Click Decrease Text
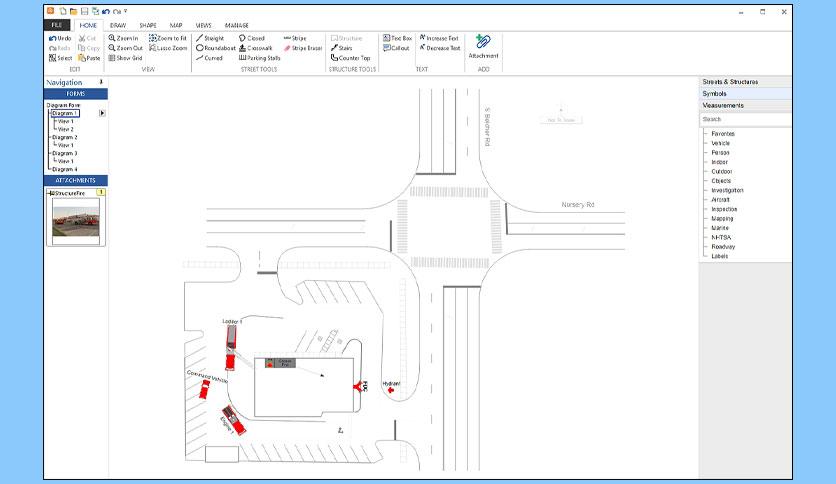836x484 pixels. click(440, 48)
